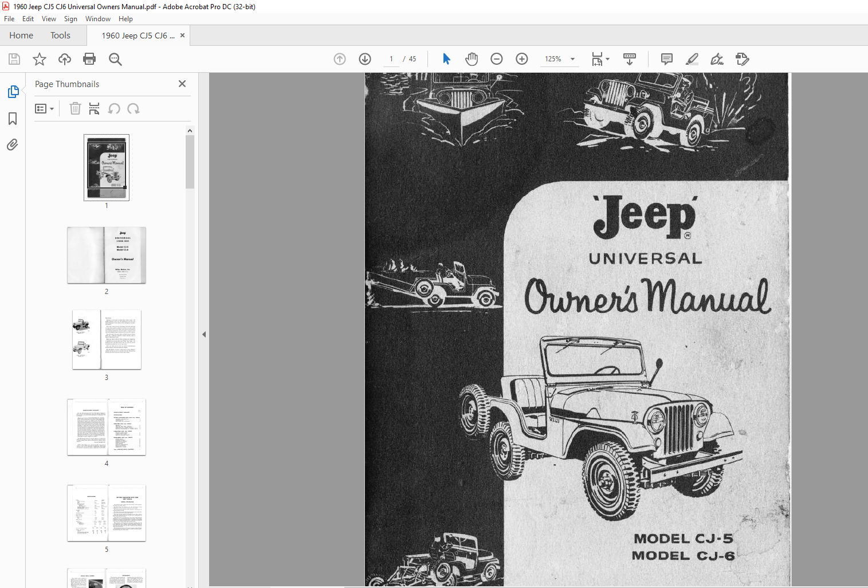Open the Help menu
Screen dimensions: 868x588
pyautogui.click(x=125, y=19)
